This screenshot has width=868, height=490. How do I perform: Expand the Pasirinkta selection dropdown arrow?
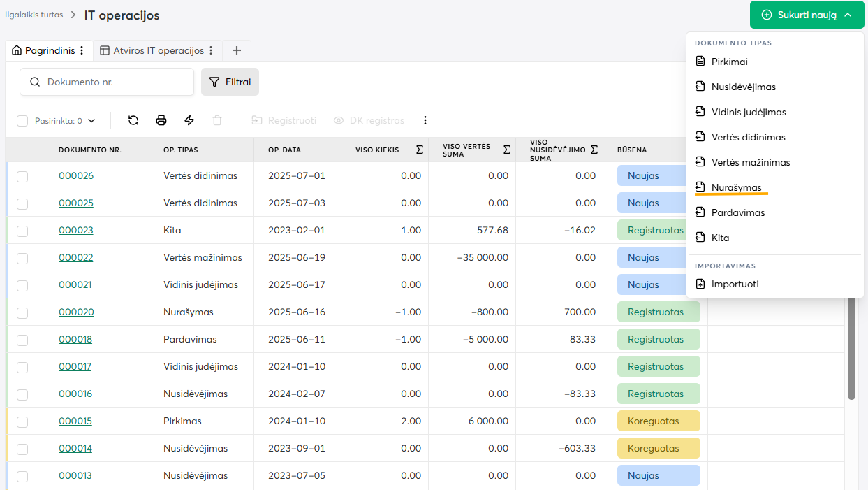click(x=91, y=121)
